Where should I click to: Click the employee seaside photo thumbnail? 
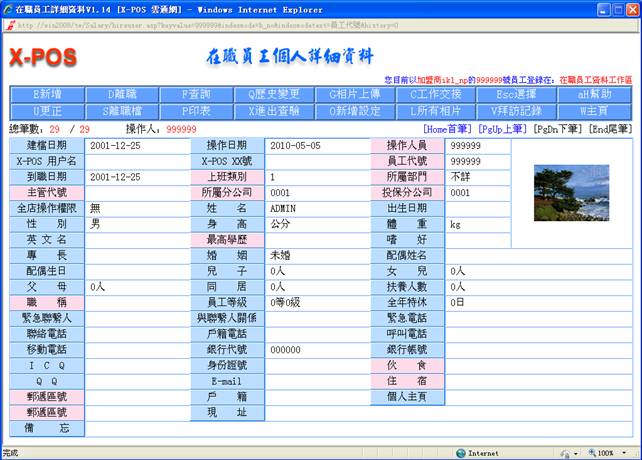point(557,192)
